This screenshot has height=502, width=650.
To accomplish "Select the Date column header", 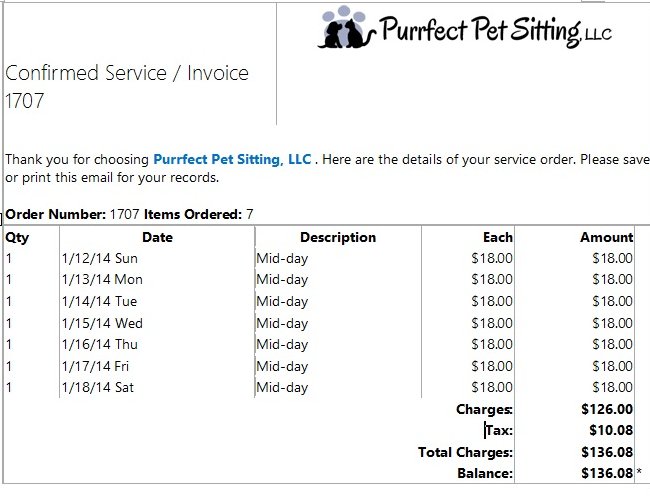I will (x=157, y=237).
